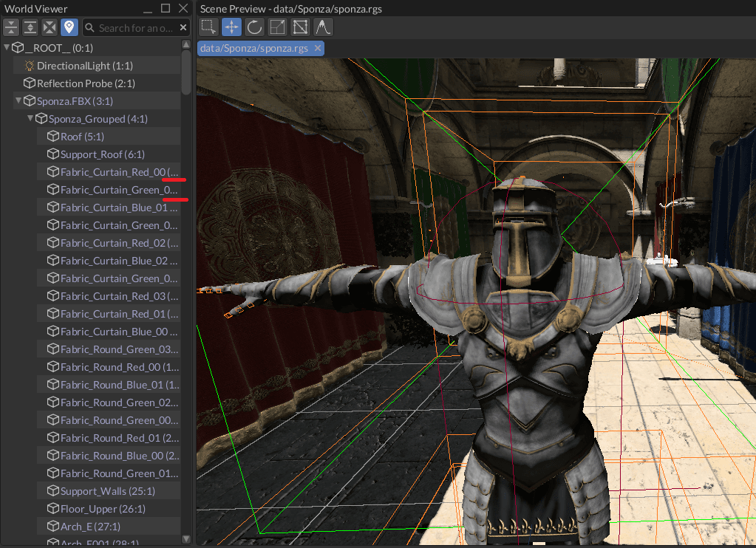Clear the object search field

pos(183,27)
